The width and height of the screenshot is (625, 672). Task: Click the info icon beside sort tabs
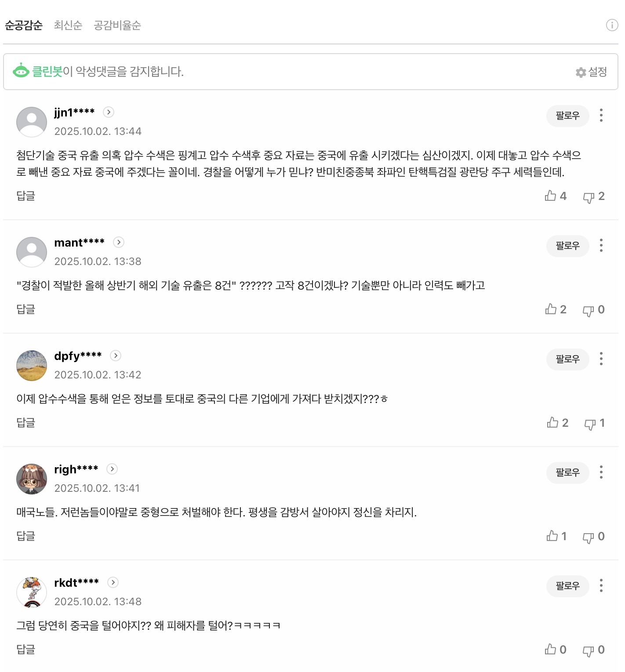point(612,25)
